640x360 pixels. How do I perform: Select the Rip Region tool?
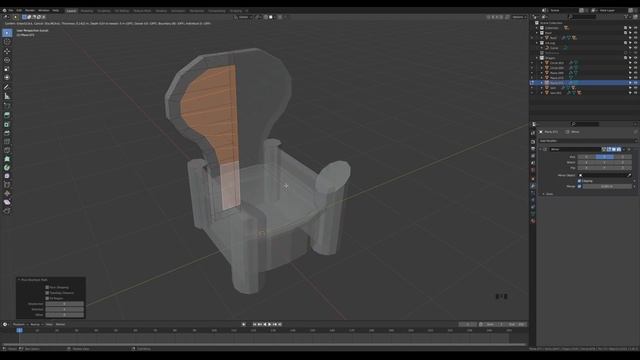pos(7,211)
